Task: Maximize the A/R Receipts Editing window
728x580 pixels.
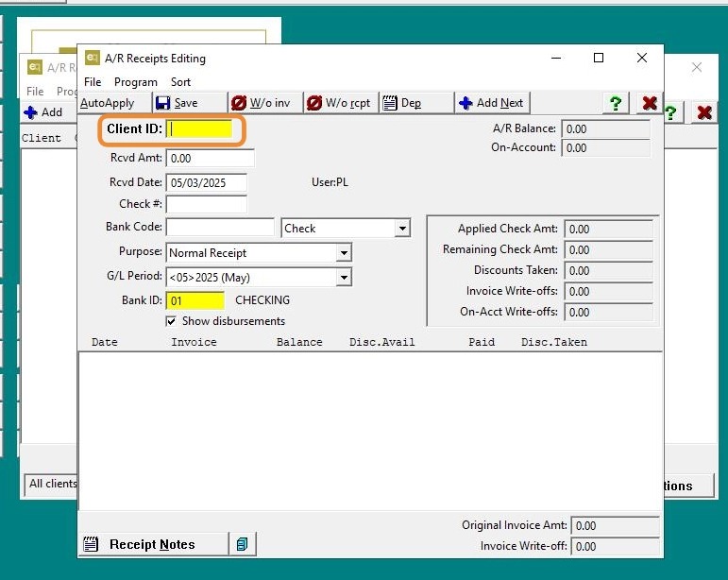Action: [x=599, y=58]
